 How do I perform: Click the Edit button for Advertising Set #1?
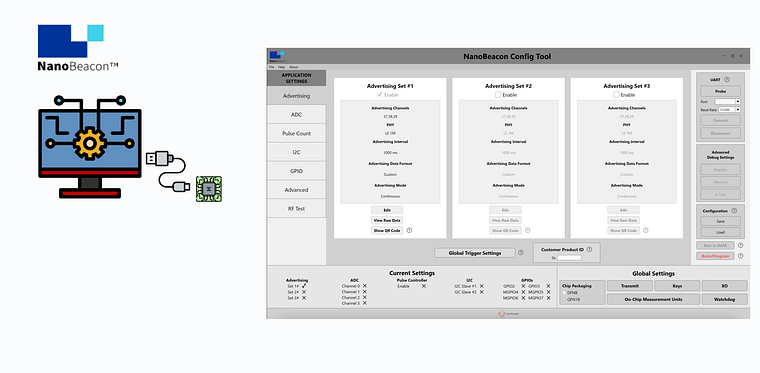click(387, 210)
